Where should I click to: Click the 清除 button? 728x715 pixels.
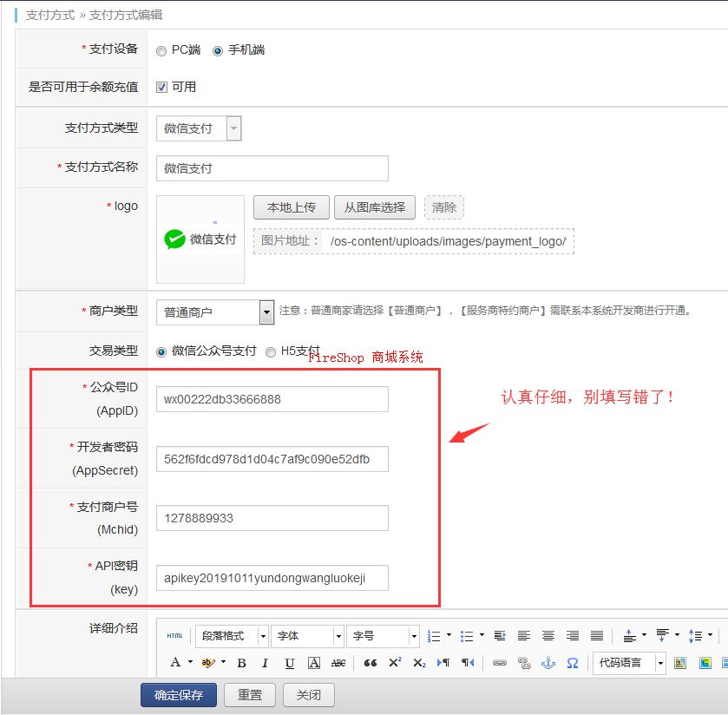[x=444, y=207]
